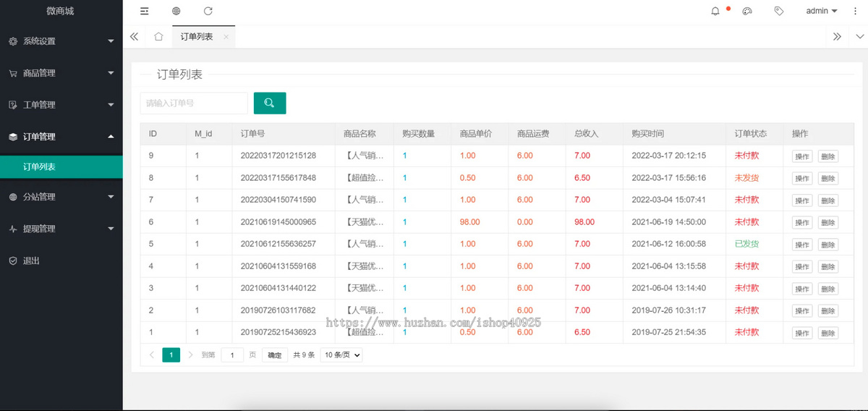Screen dimensions: 868x411
Task: Click 删除 for order 20220304150741590
Action: coord(828,200)
